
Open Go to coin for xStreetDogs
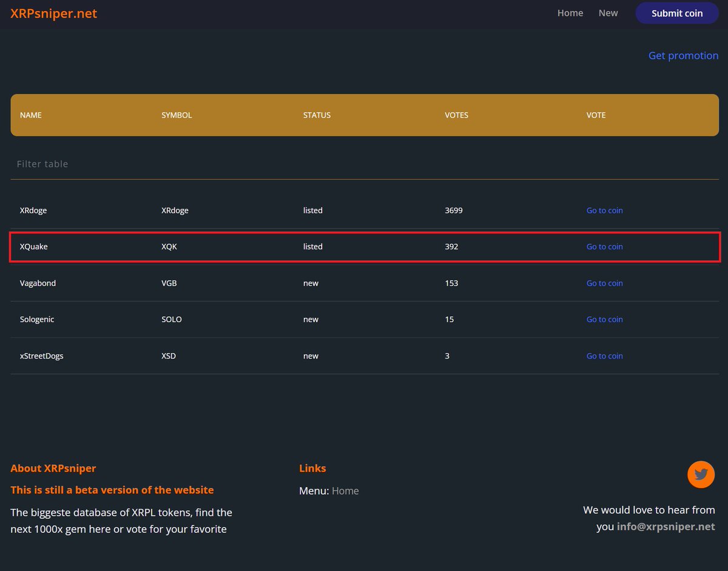(605, 356)
